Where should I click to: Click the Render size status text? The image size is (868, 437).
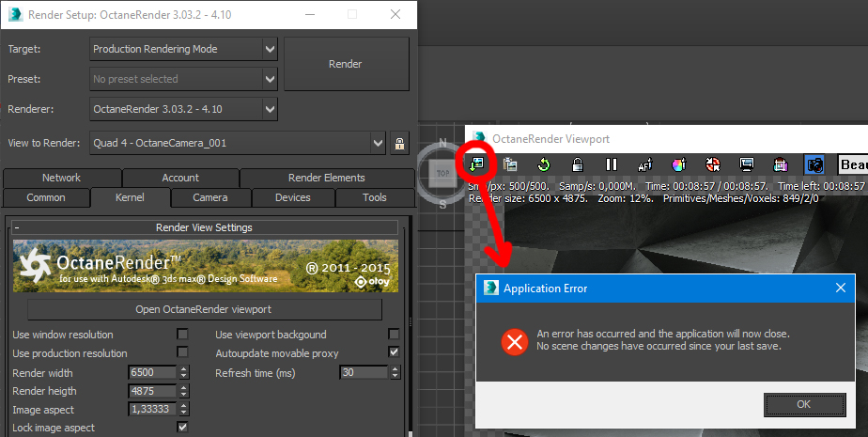point(529,198)
